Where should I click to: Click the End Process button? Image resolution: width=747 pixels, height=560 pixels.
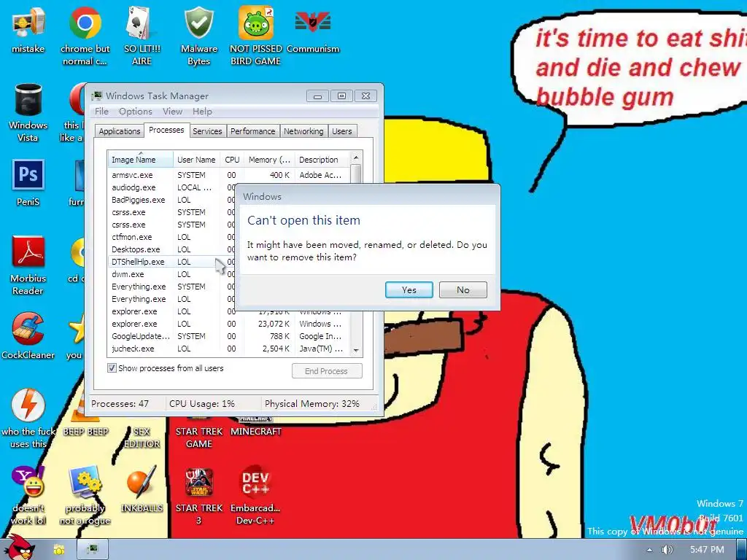click(x=327, y=371)
